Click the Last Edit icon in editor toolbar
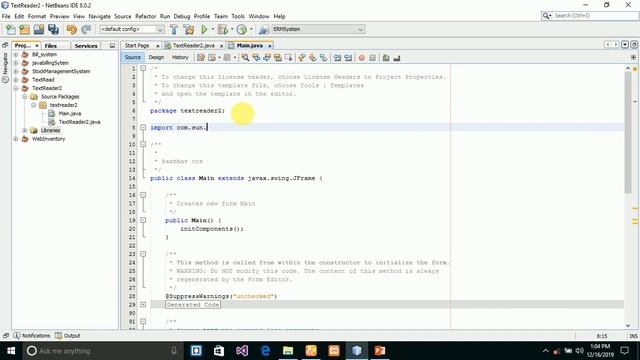Viewport: 640px width, 360px height. pos(201,58)
